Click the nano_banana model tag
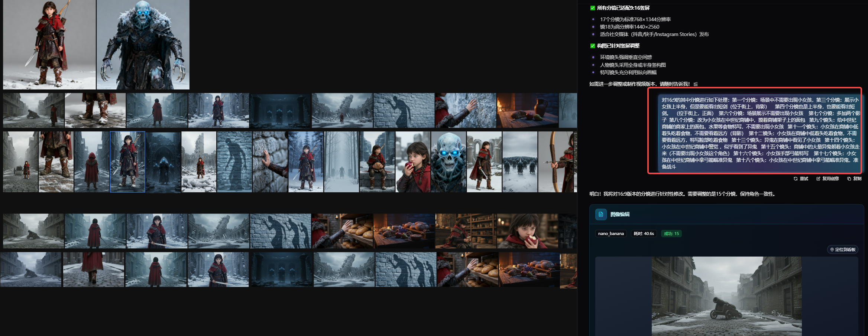868x336 pixels. 611,234
